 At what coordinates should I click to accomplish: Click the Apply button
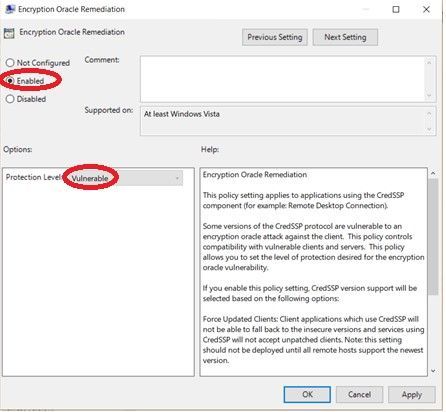[412, 394]
